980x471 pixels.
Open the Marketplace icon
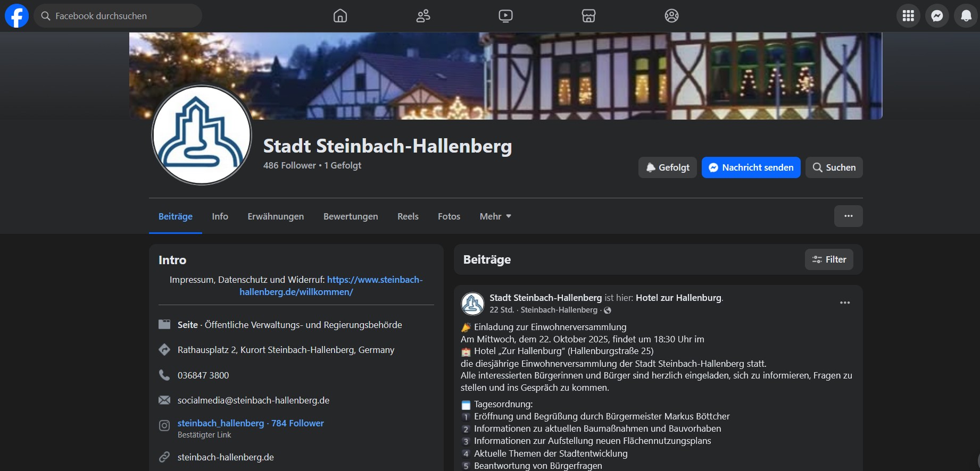coord(588,16)
